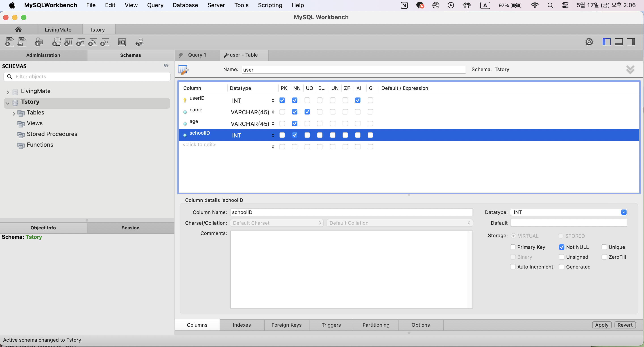644x347 pixels.
Task: Click the Comments text area
Action: [x=351, y=269]
